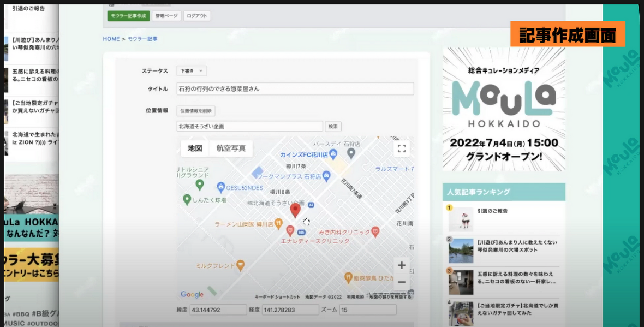Switch map to 航空写真 view
Viewport: 644px width, 327px height.
231,148
